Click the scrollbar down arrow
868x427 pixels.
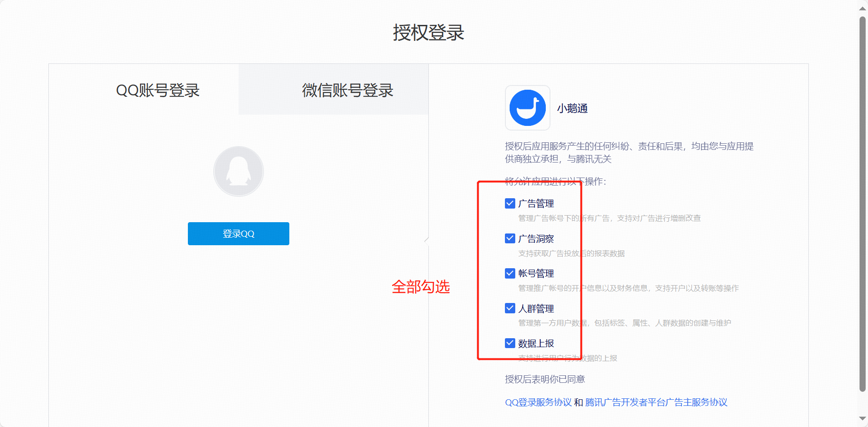click(862, 418)
